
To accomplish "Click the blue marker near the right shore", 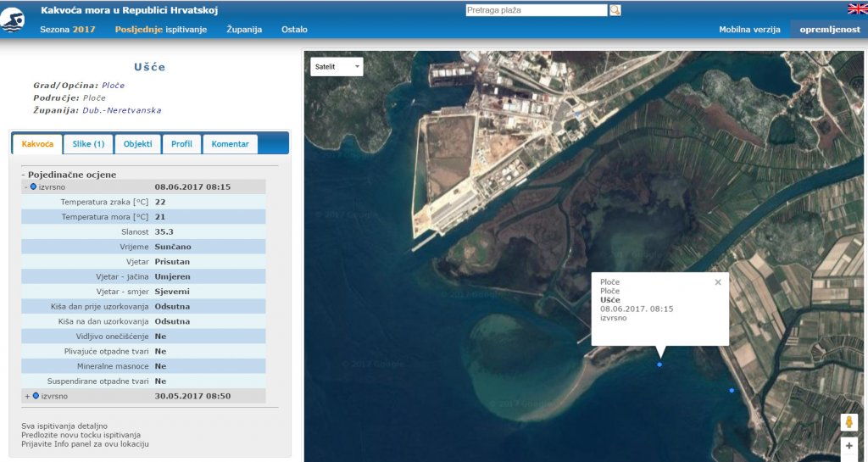I will coord(732,390).
